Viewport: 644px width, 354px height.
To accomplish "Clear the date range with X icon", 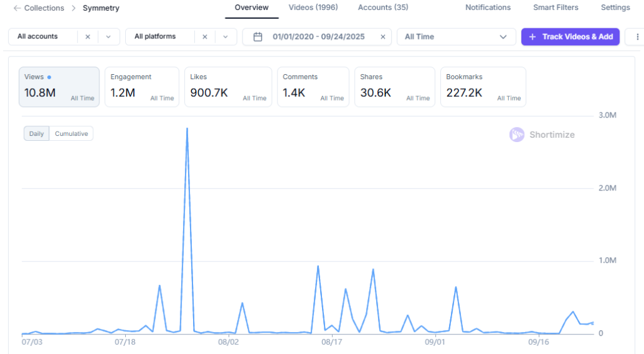I will [382, 37].
